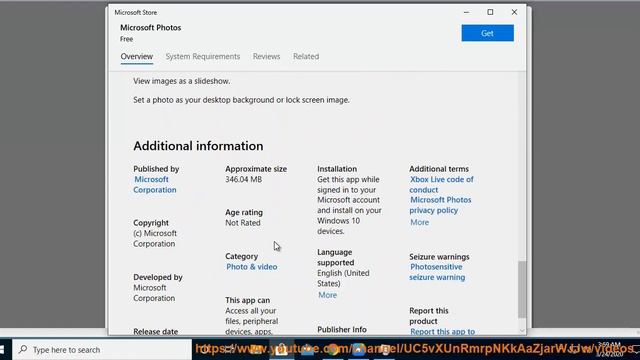
Task: Expand More under Additional terms
Action: pos(419,222)
